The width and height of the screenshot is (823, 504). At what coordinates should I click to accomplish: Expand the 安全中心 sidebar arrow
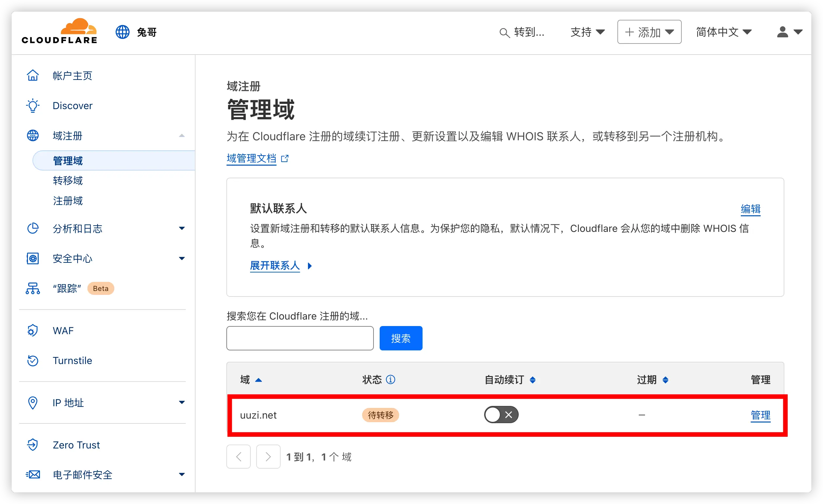[x=182, y=258]
